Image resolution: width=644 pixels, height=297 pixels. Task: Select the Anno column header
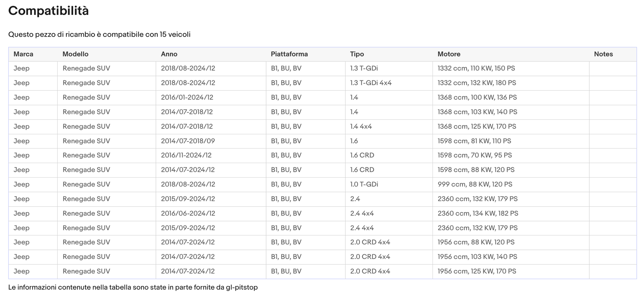point(169,54)
